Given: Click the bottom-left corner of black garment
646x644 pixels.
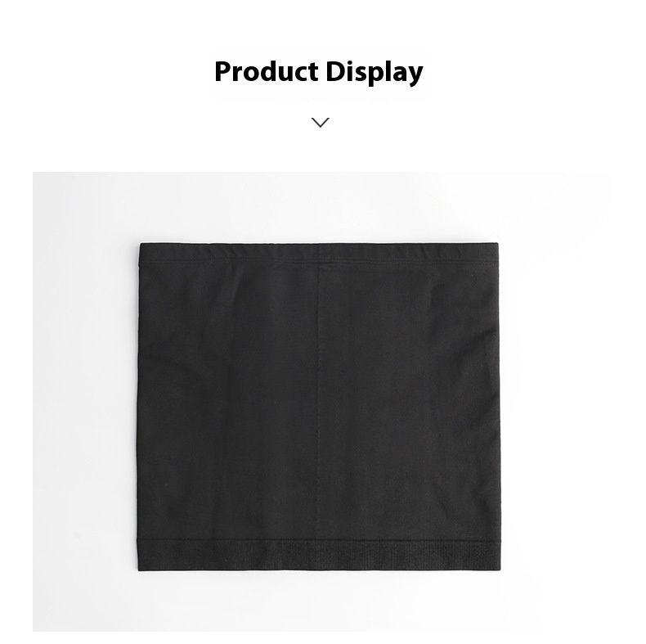Looking at the screenshot, I should pyautogui.click(x=140, y=569).
